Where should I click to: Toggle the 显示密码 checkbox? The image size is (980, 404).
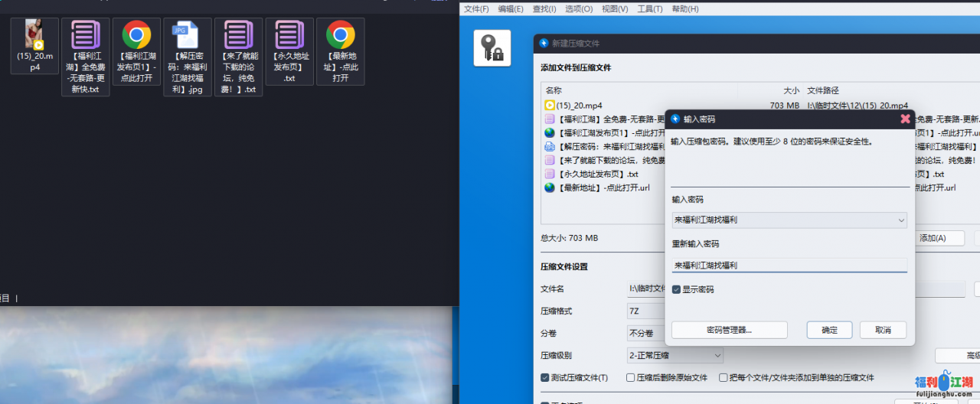(677, 290)
